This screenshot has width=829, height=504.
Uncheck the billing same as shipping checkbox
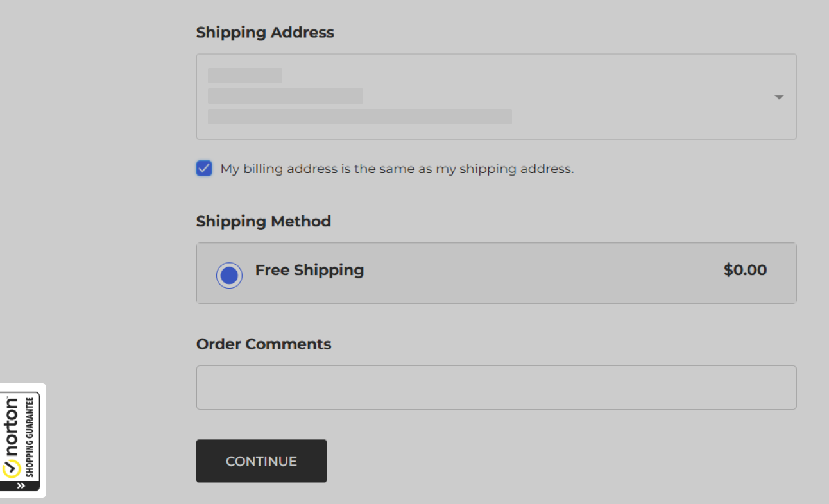click(x=204, y=169)
